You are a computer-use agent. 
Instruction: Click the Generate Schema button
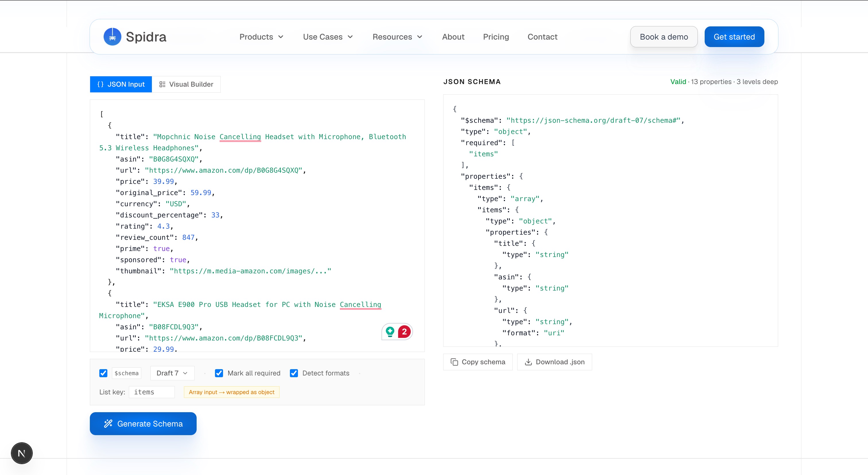tap(143, 423)
